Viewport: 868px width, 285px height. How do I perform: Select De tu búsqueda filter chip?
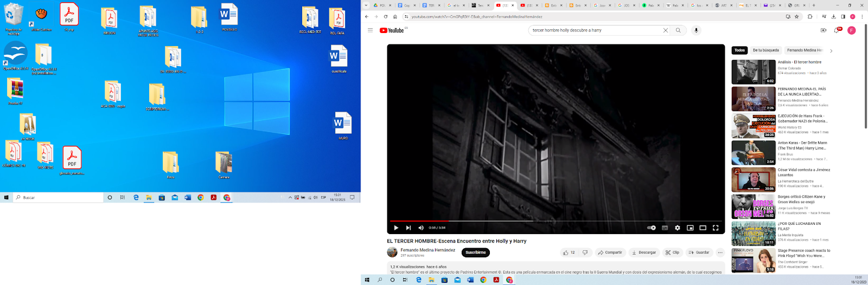766,50
